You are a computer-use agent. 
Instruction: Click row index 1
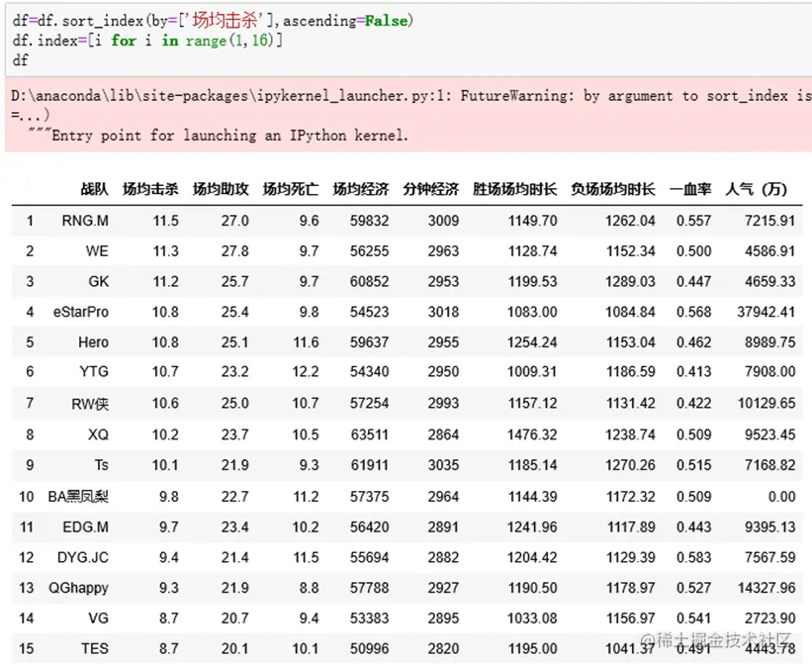pos(30,221)
